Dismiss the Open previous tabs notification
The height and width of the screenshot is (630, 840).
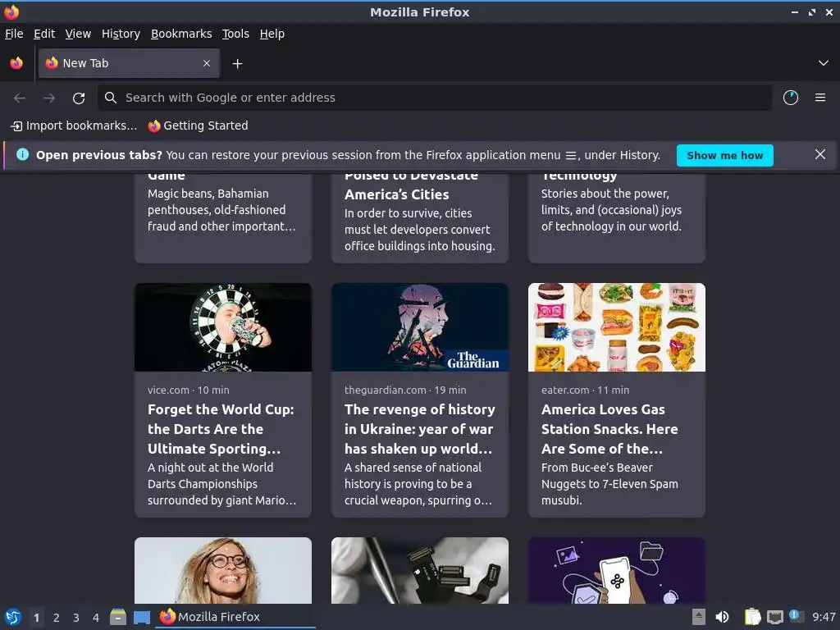[820, 155]
